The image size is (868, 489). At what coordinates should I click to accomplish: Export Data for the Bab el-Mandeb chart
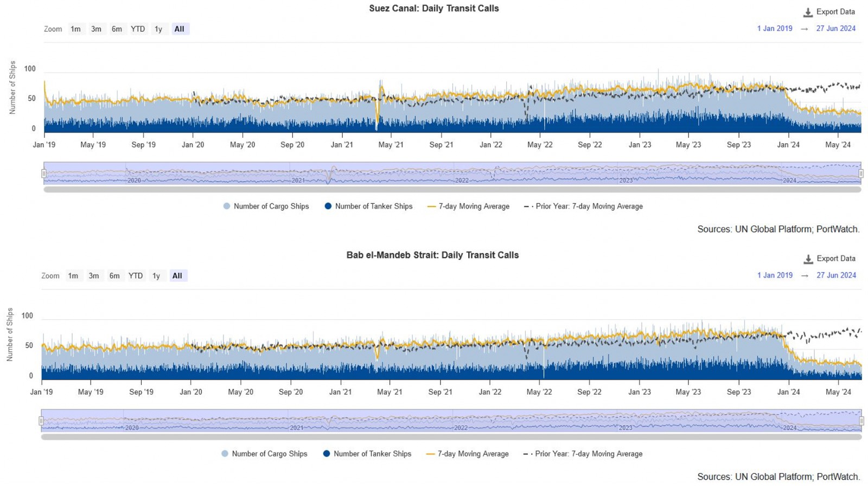click(829, 259)
